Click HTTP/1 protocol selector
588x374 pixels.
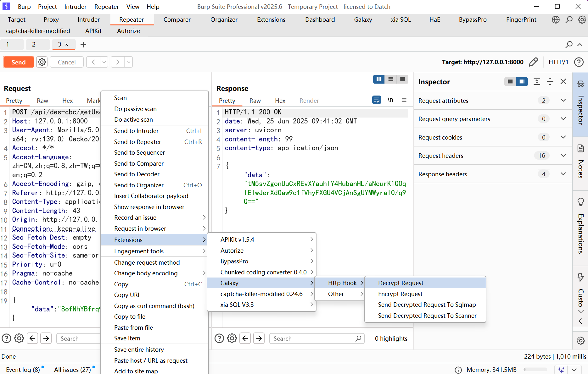click(558, 62)
